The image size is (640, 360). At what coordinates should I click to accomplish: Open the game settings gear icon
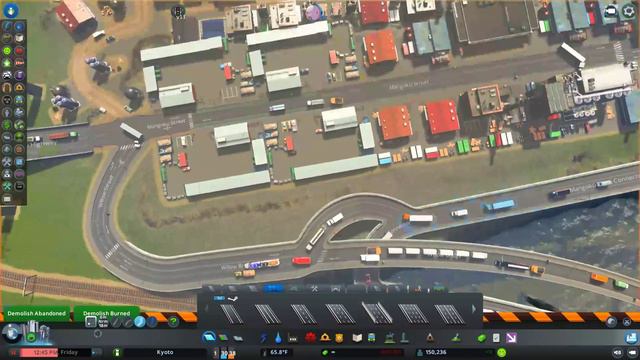point(628,11)
